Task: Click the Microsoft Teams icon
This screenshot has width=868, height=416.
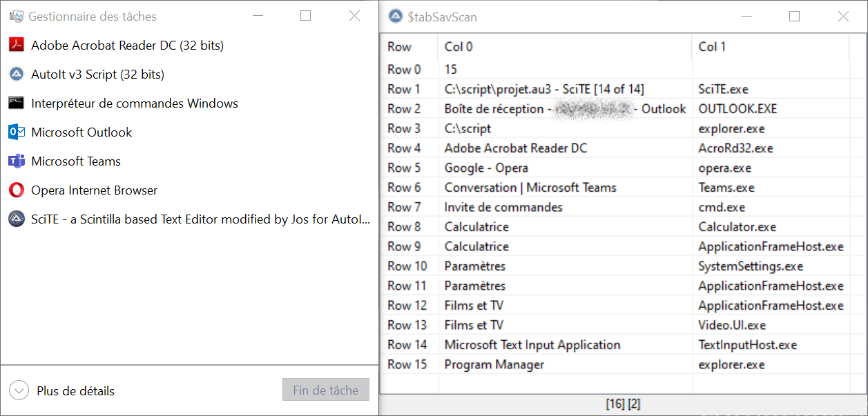Action: [17, 161]
